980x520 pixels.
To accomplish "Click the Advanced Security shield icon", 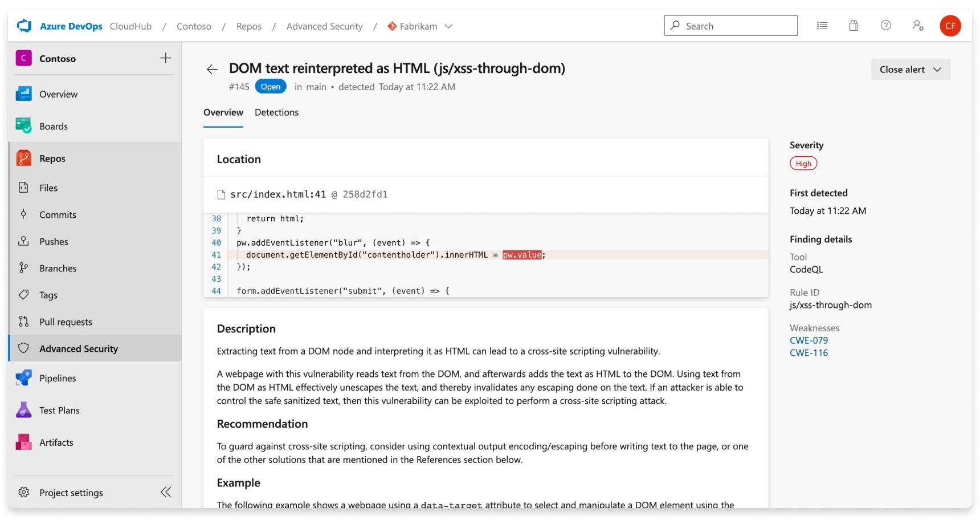I will 23,348.
